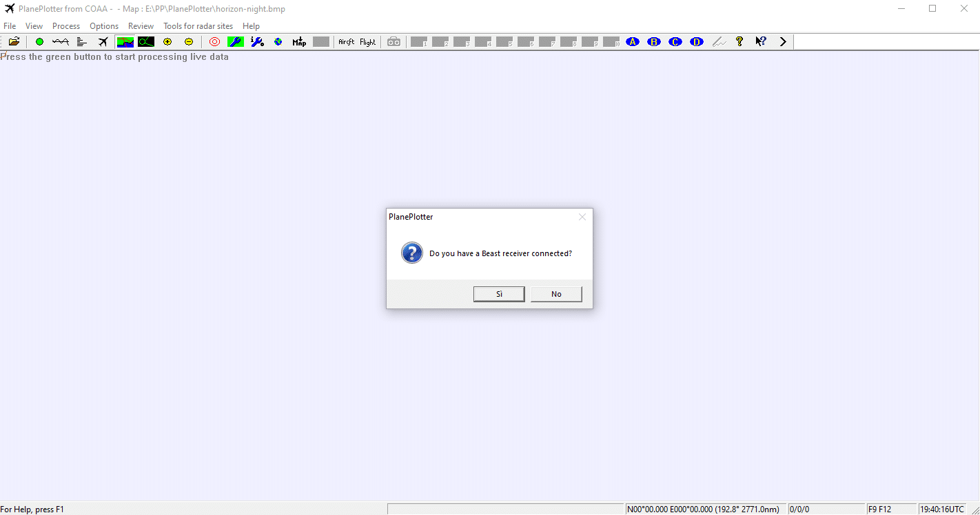Screen dimensions: 980x515
Task: Click the I/O wrench settings icon
Action: (x=257, y=42)
